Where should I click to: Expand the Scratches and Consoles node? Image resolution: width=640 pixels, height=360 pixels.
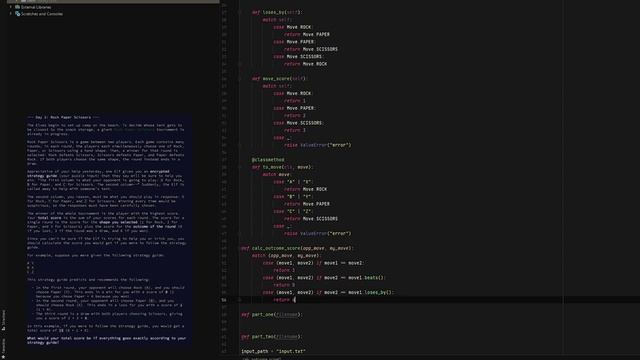(11, 13)
